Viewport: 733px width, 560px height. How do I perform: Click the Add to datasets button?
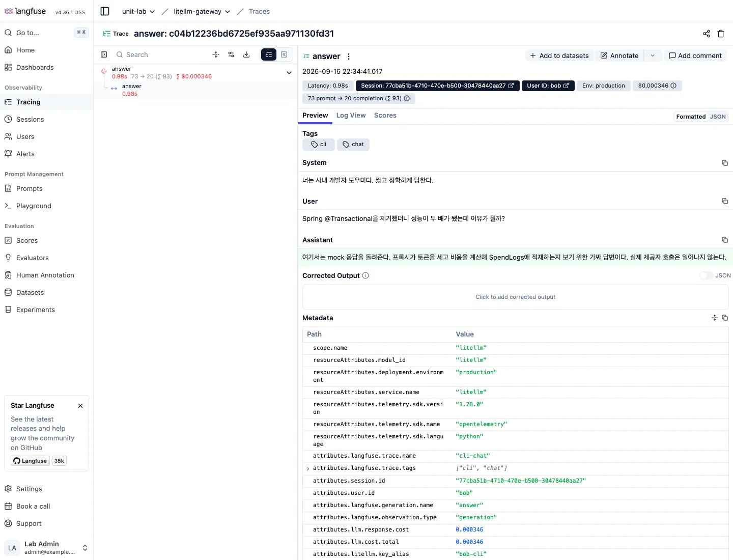click(x=559, y=55)
